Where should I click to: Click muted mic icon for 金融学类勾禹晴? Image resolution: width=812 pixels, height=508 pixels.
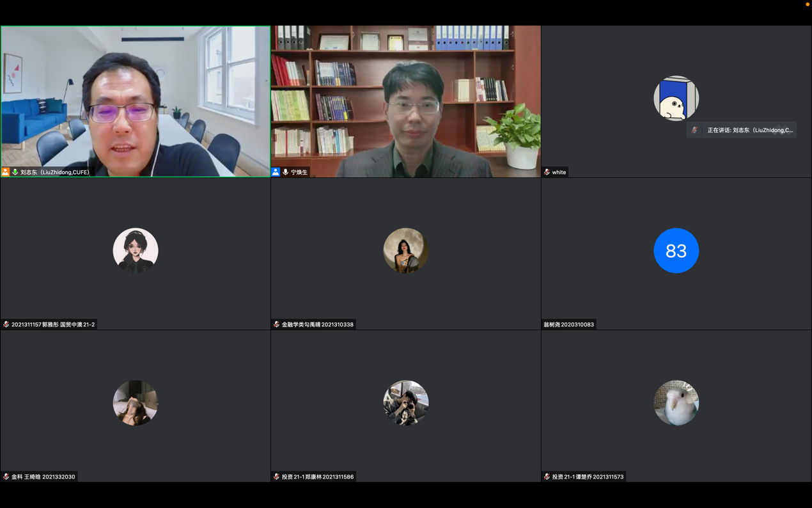coord(276,324)
